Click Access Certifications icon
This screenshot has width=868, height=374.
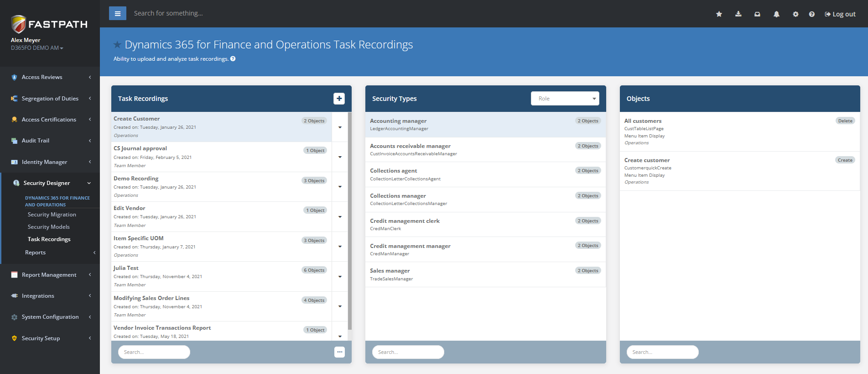pyautogui.click(x=14, y=120)
